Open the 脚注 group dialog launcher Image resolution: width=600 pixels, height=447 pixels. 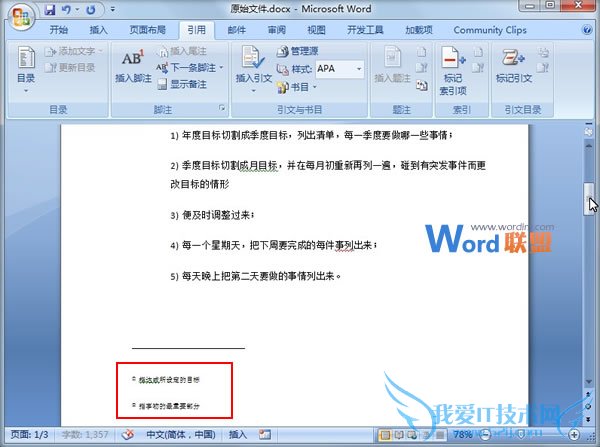click(222, 108)
